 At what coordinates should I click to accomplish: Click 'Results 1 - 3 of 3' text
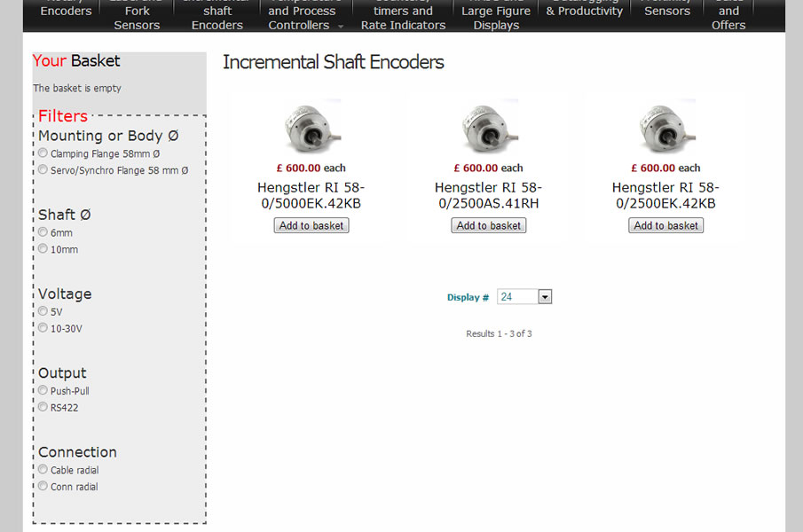point(499,333)
